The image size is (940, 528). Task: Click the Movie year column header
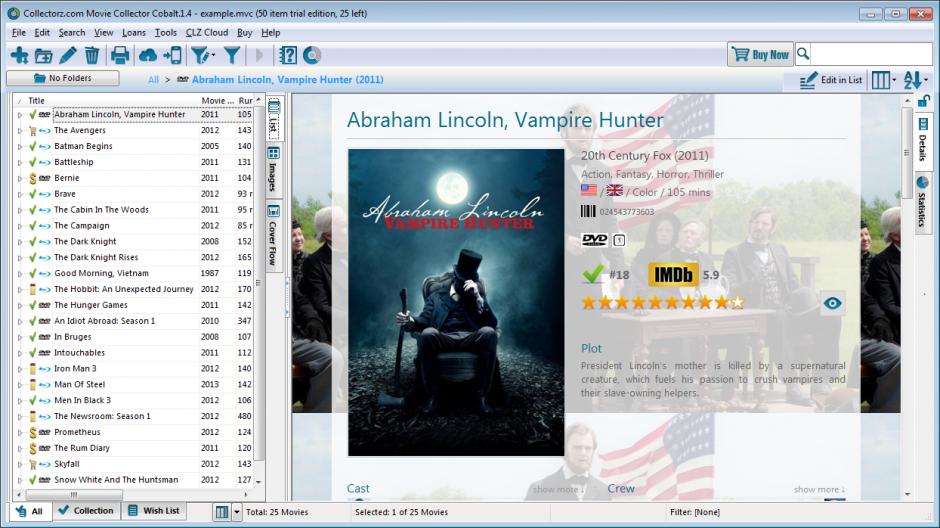point(218,100)
